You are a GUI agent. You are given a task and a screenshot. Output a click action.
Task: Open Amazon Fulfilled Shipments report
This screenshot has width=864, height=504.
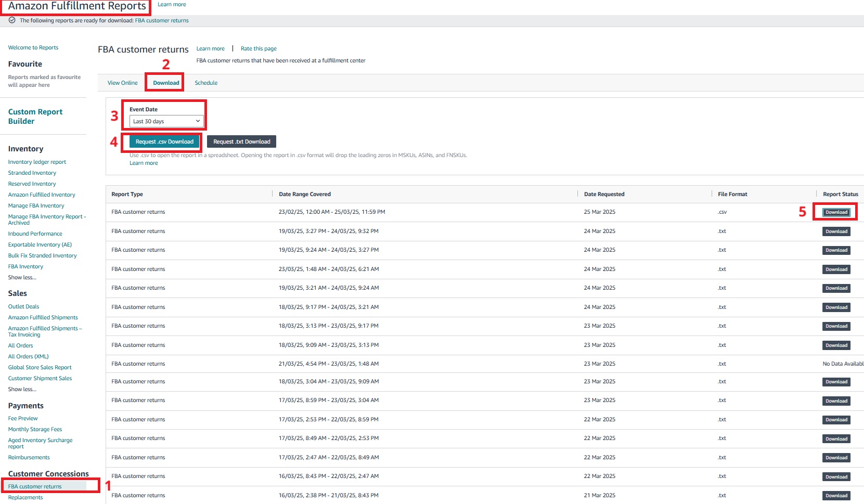click(x=43, y=317)
